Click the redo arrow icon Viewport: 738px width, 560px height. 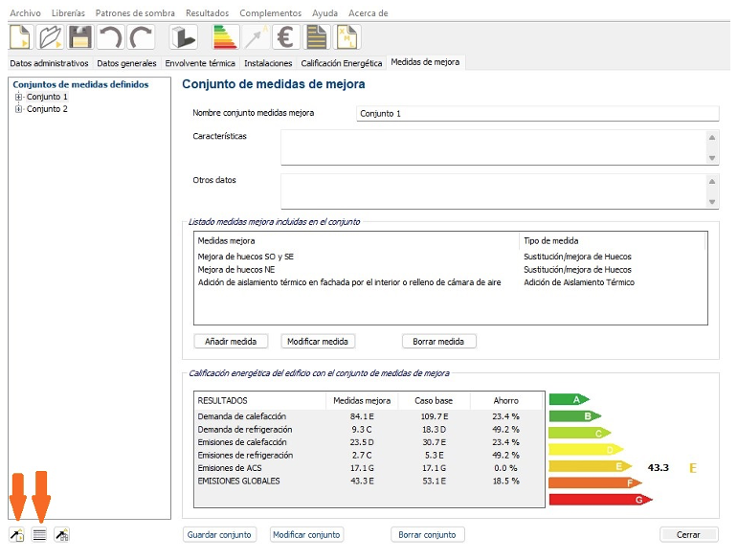click(142, 37)
